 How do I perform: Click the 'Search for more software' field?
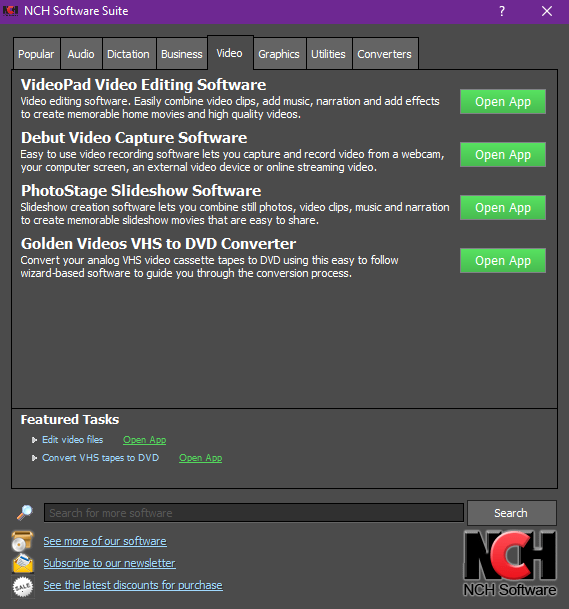(x=254, y=513)
